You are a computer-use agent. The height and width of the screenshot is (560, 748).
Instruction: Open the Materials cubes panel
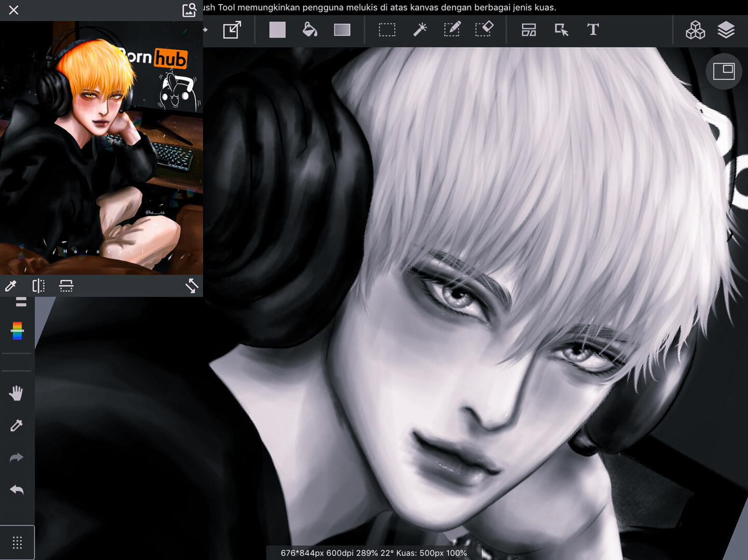point(695,30)
